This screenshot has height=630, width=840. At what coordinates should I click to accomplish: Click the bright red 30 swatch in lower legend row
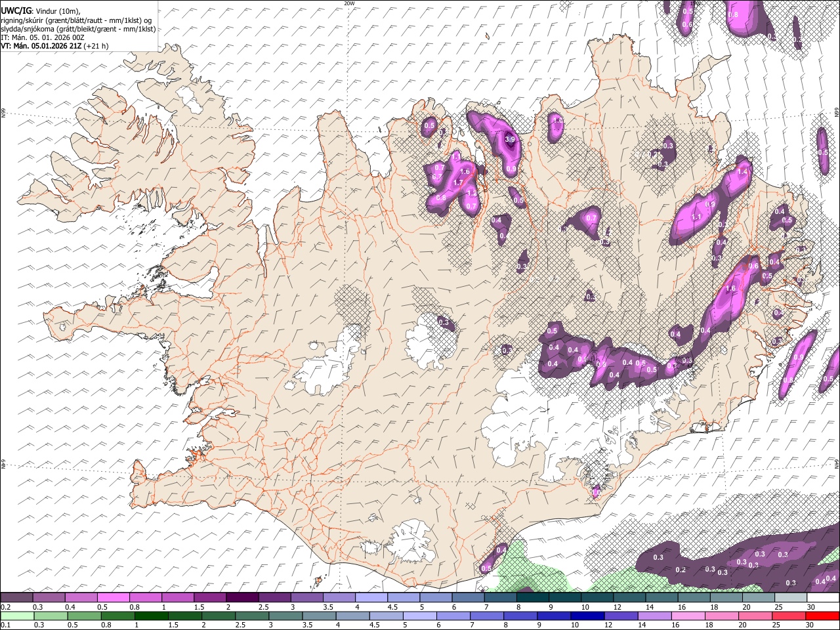[823, 616]
